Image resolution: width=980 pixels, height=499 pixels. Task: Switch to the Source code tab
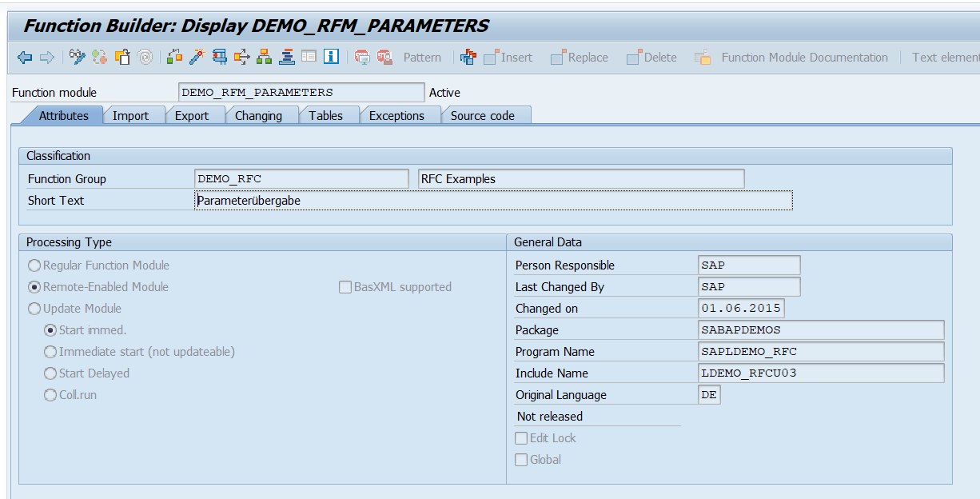(482, 116)
